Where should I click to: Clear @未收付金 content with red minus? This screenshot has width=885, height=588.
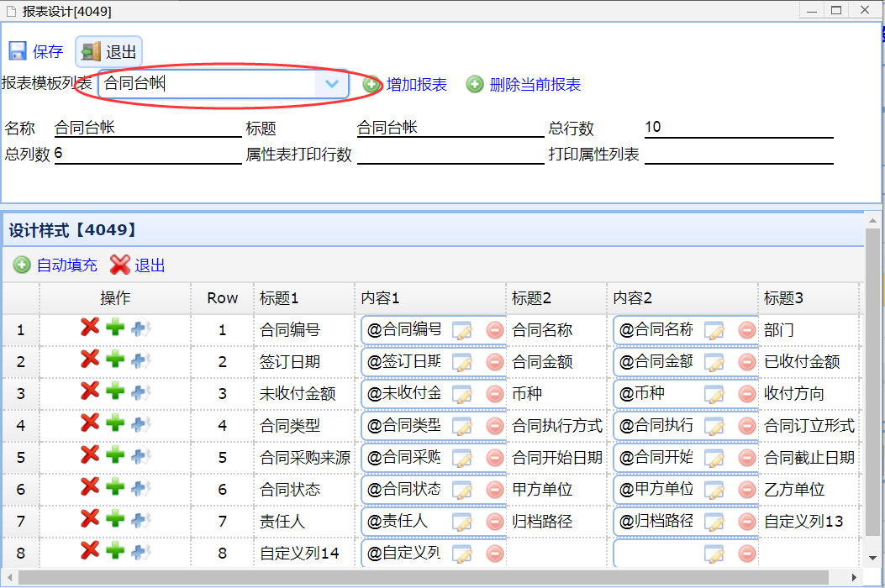pyautogui.click(x=495, y=394)
